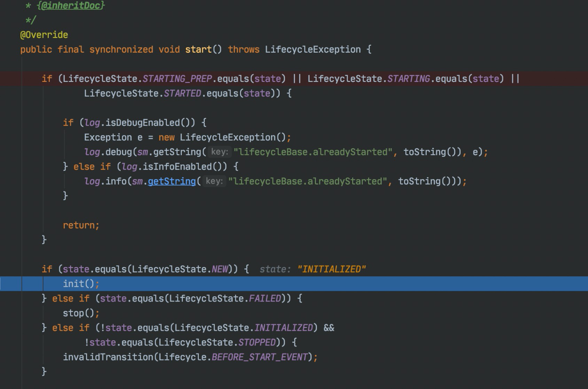Click the "lifecycleBase.alreadyStarted" string in log.debug
This screenshot has width=588, height=389.
tap(313, 152)
